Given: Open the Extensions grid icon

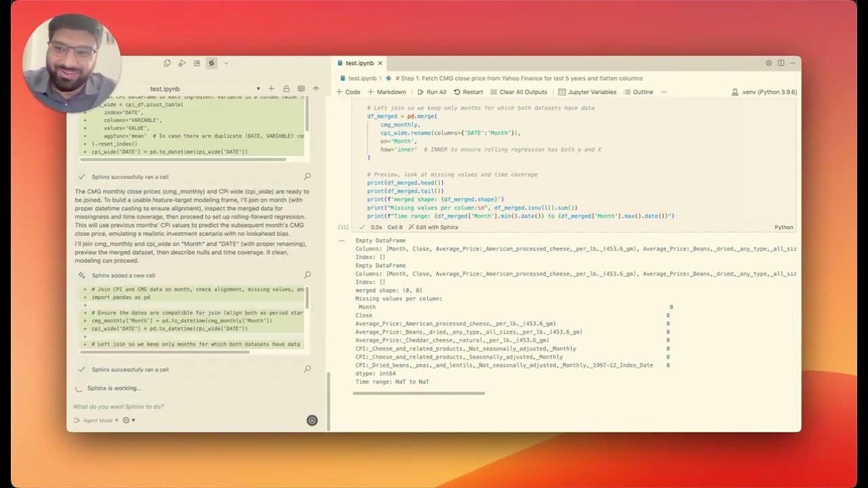Looking at the screenshot, I should click(x=197, y=63).
